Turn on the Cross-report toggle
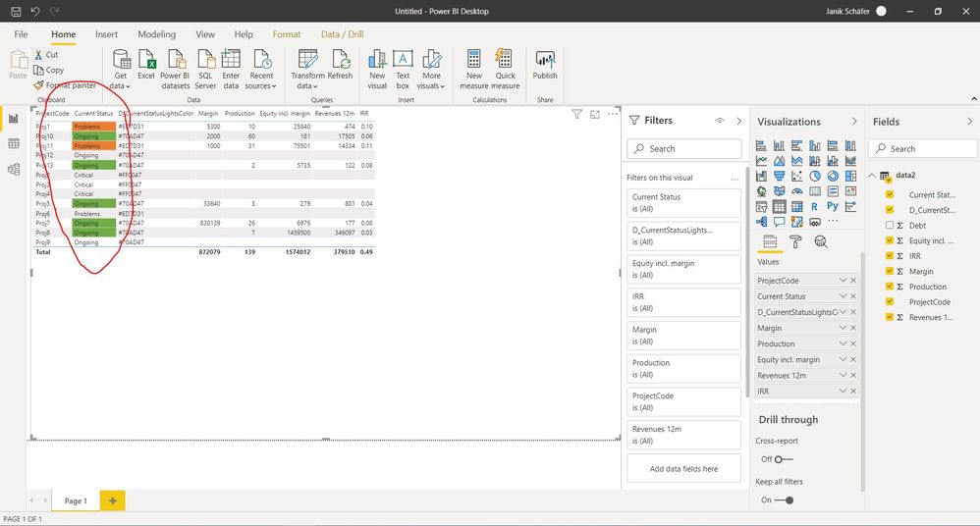 (x=784, y=459)
